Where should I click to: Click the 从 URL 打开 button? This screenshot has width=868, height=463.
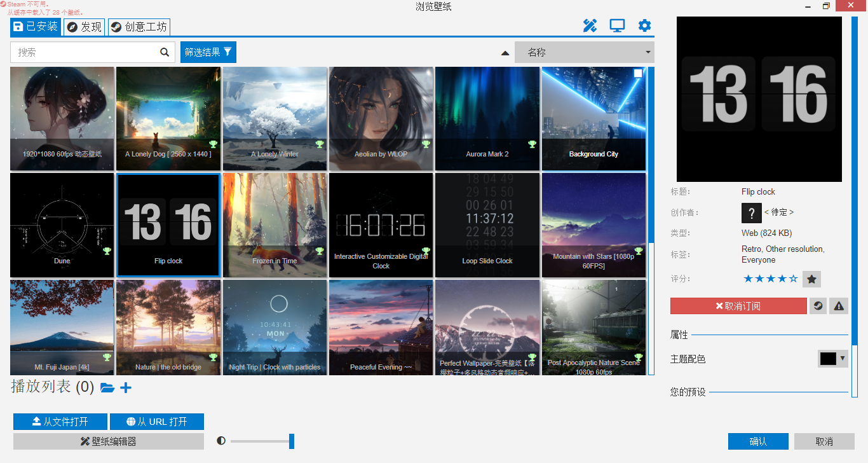157,422
